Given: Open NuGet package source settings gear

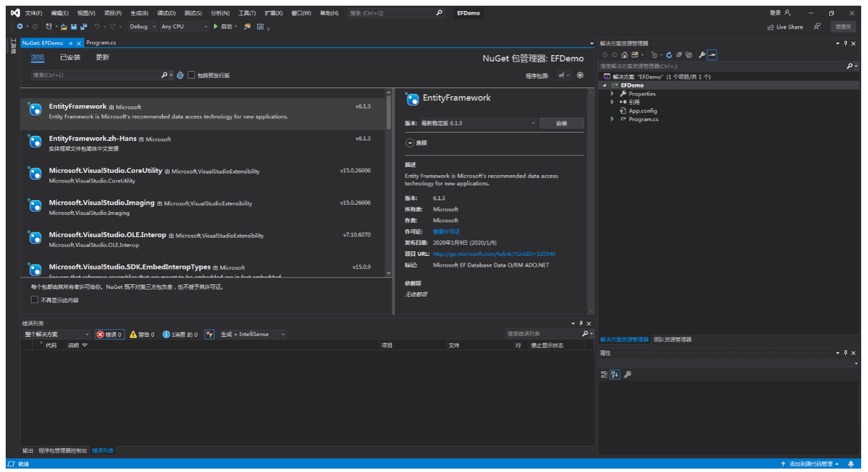Looking at the screenshot, I should pyautogui.click(x=580, y=75).
